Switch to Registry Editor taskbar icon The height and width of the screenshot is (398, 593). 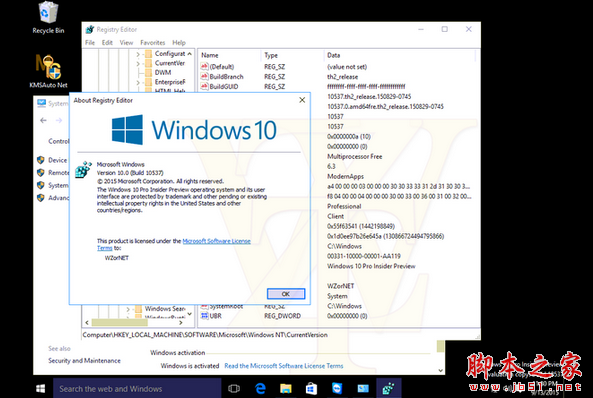388,389
